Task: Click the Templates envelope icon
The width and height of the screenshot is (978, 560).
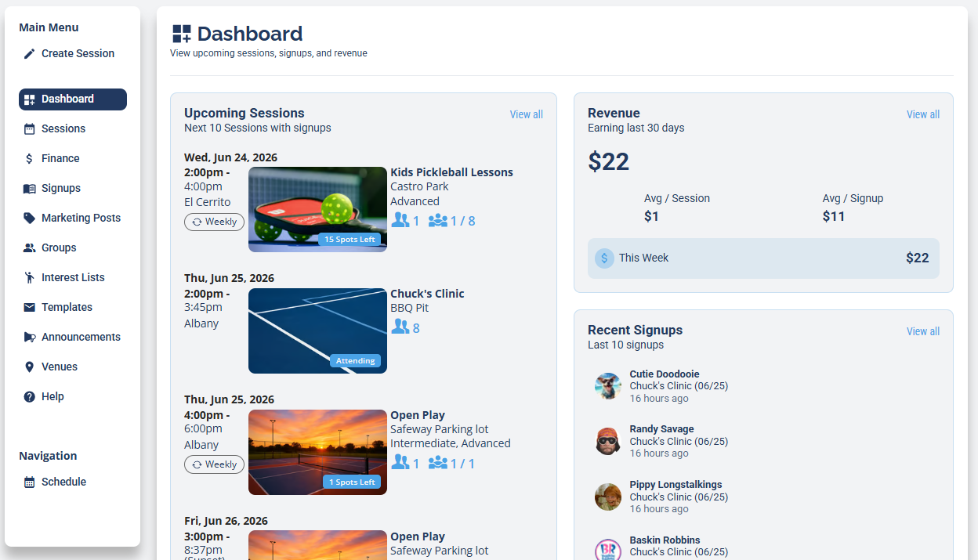Action: pos(29,308)
